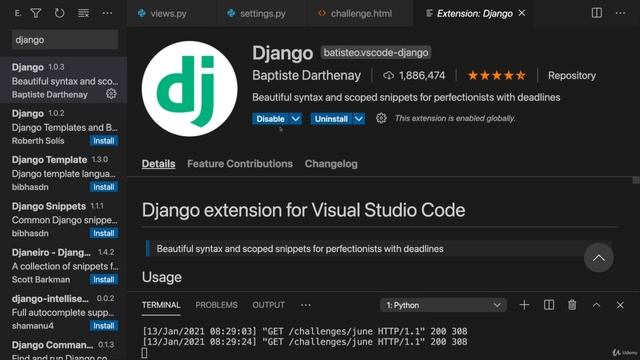Select django-intellisense 0.0.2 entry
This screenshot has width=640, height=360.
(x=63, y=312)
